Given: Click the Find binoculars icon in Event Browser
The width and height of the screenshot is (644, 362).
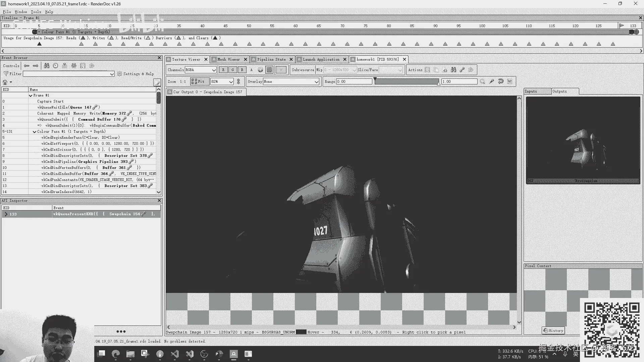Looking at the screenshot, I should pyautogui.click(x=47, y=66).
